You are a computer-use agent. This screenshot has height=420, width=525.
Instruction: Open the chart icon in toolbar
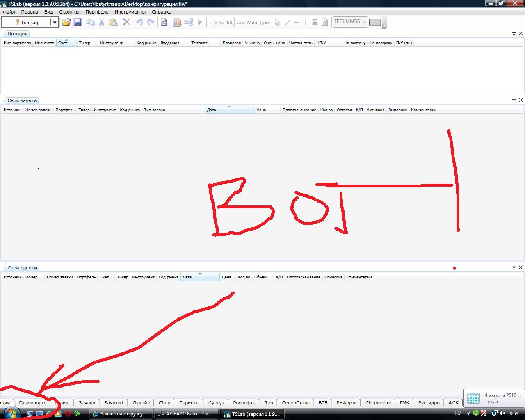tap(177, 22)
